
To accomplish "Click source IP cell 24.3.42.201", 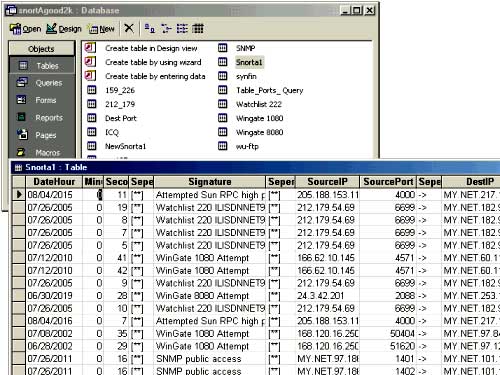I will [x=327, y=296].
